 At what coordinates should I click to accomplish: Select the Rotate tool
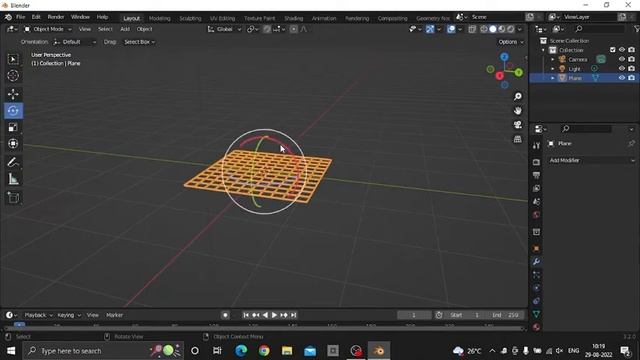pos(13,111)
